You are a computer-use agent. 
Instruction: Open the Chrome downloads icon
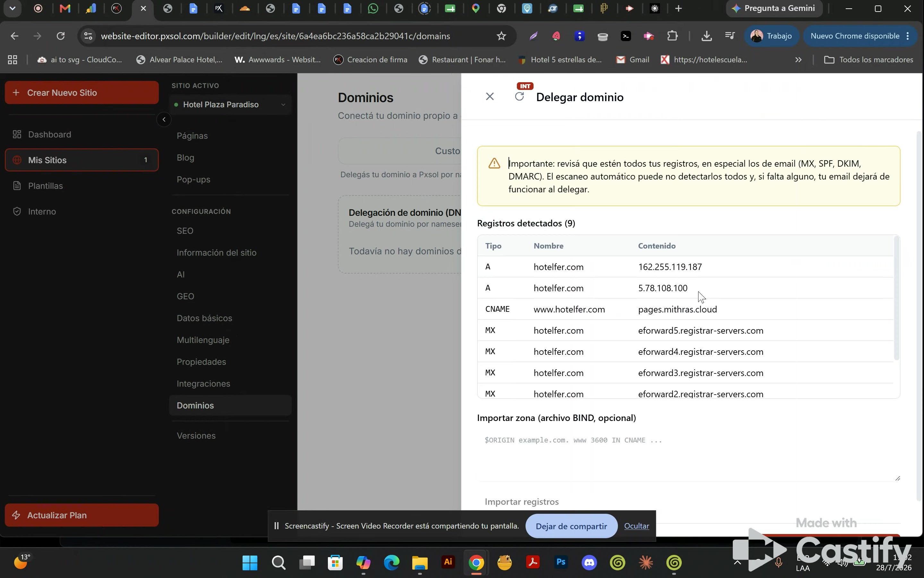coord(706,36)
